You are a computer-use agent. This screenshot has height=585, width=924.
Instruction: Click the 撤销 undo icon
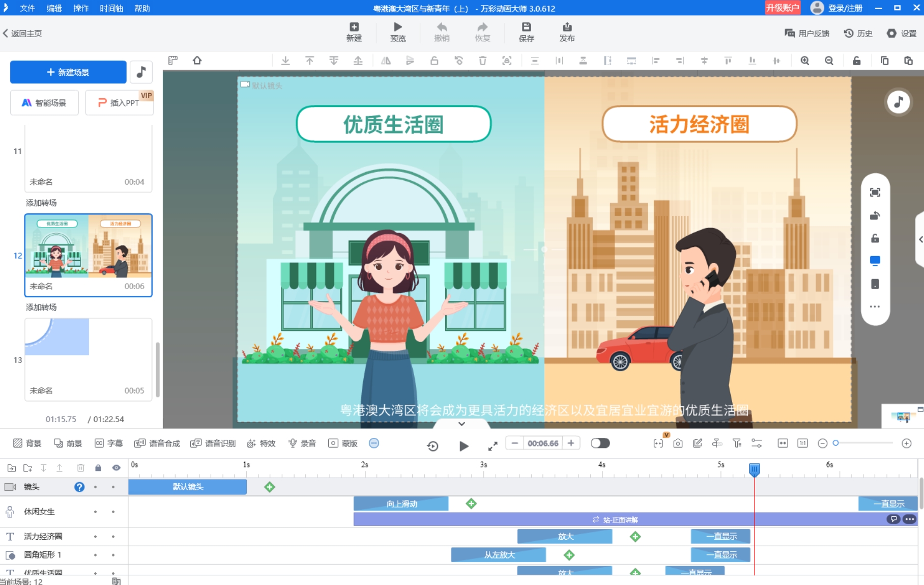tap(442, 32)
